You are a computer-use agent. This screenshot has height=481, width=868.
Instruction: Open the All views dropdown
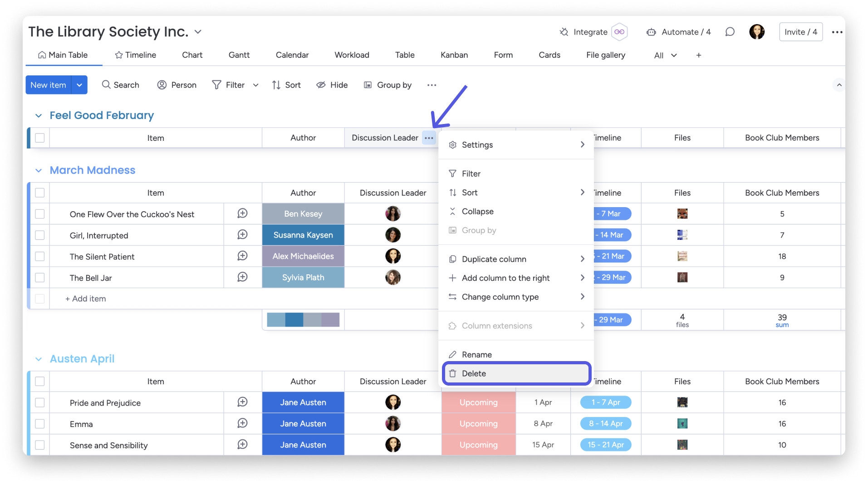point(665,55)
